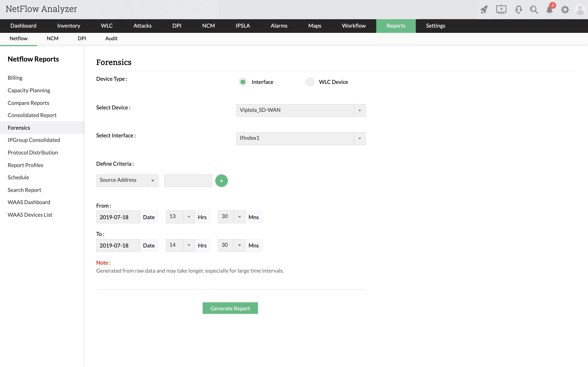Click the Generate Report button
Image resolution: width=588 pixels, height=367 pixels.
pos(230,308)
